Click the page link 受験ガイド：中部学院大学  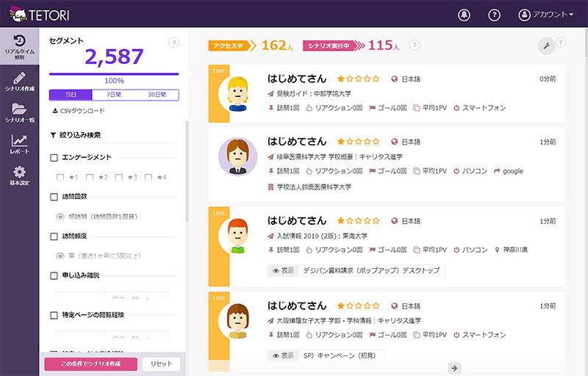[314, 93]
